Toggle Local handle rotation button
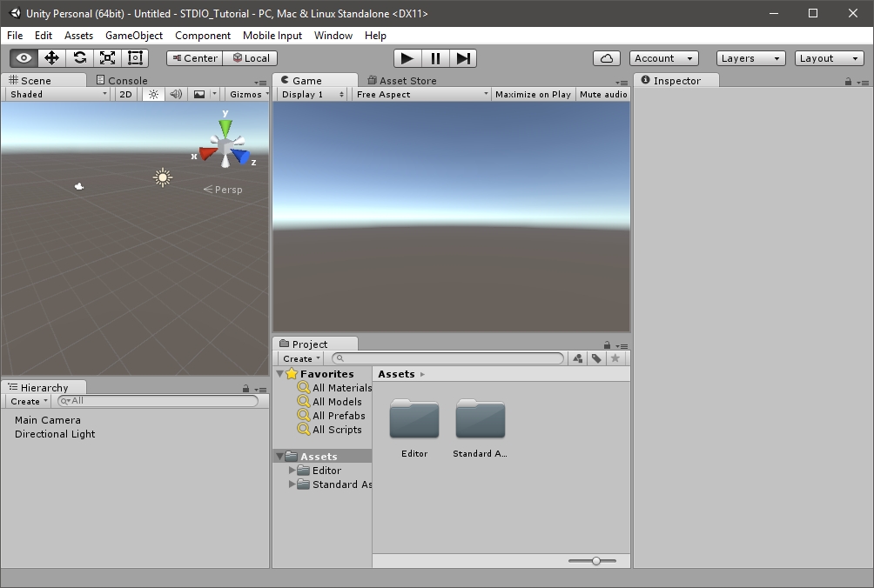This screenshot has width=874, height=588. (250, 58)
